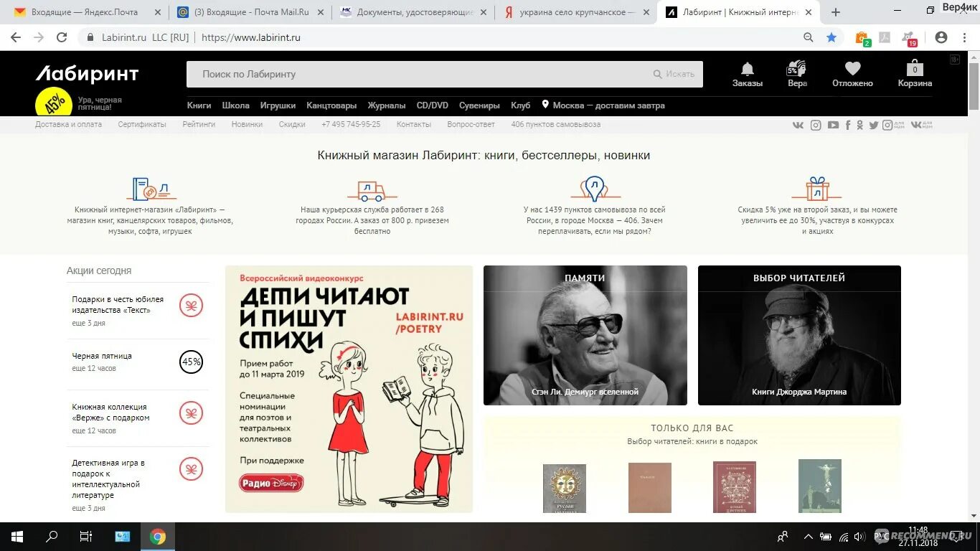The height and width of the screenshot is (551, 980).
Task: Open a new browser tab
Action: (x=836, y=12)
